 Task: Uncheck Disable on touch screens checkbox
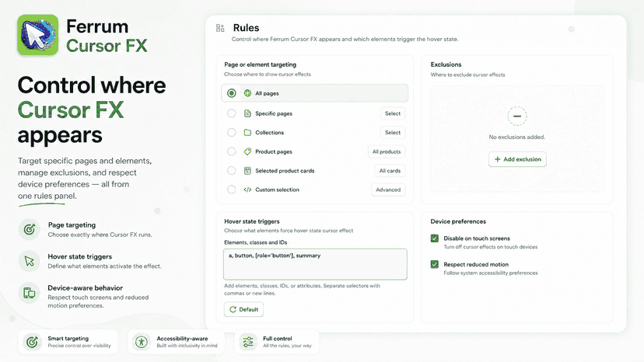(x=435, y=238)
